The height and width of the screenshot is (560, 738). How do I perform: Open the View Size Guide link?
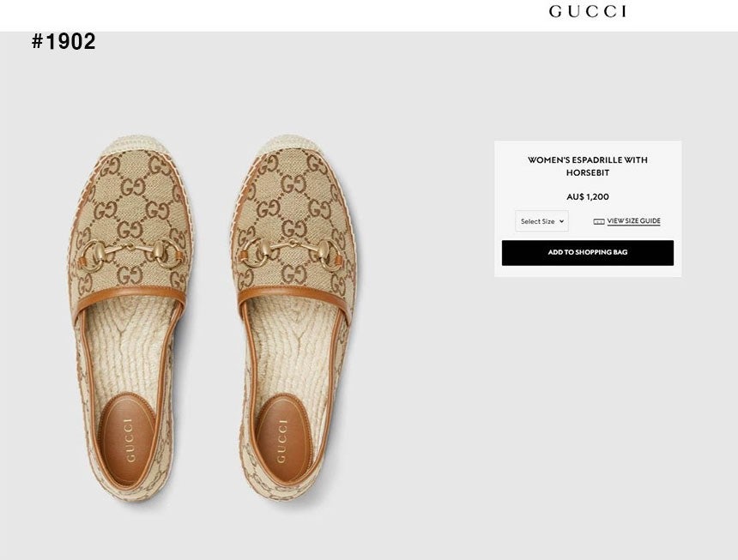[x=633, y=221]
